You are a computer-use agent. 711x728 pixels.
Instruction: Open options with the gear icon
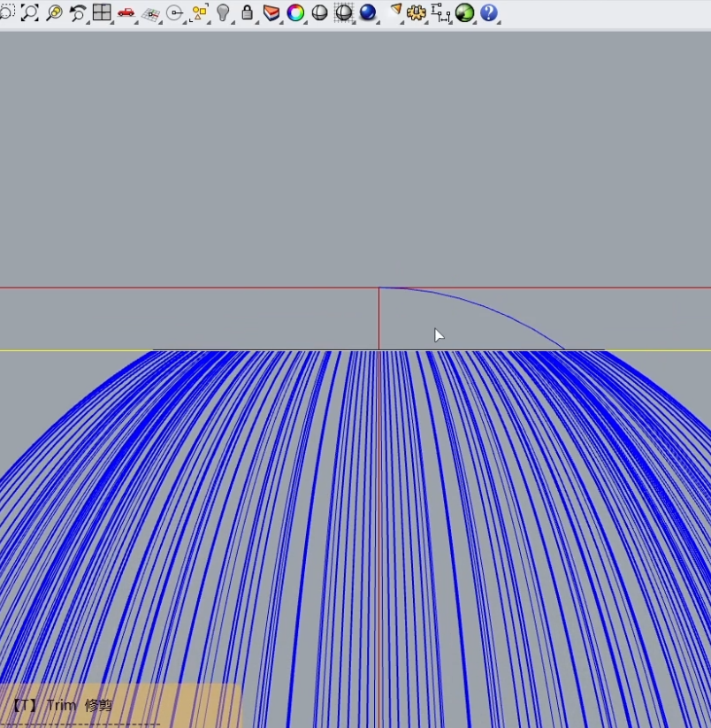click(416, 12)
